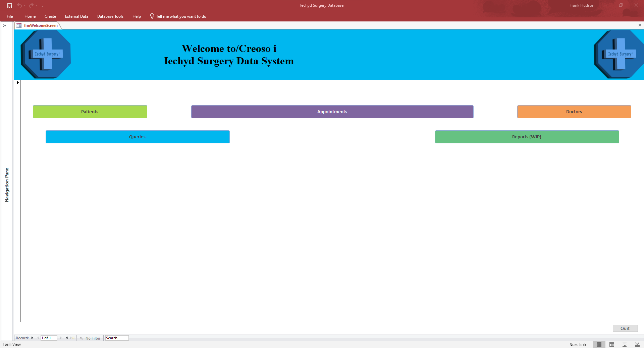
Task: Open the External Data ribbon tab
Action: click(76, 16)
